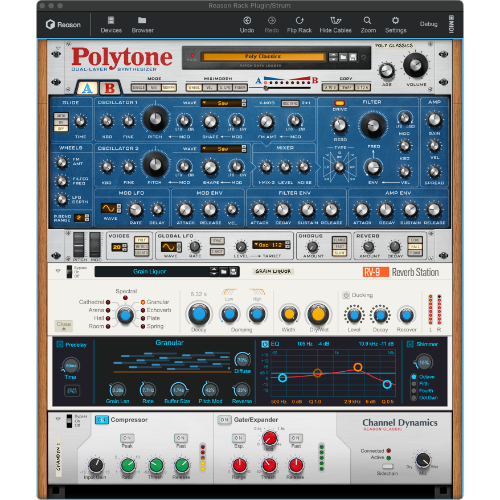Save the RV-9 Grain Liquor patch
The width and height of the screenshot is (500, 500).
click(234, 272)
